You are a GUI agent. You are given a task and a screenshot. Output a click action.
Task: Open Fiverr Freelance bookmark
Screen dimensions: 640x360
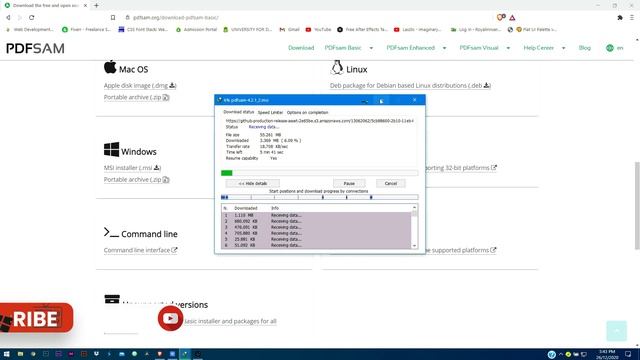pyautogui.click(x=86, y=29)
